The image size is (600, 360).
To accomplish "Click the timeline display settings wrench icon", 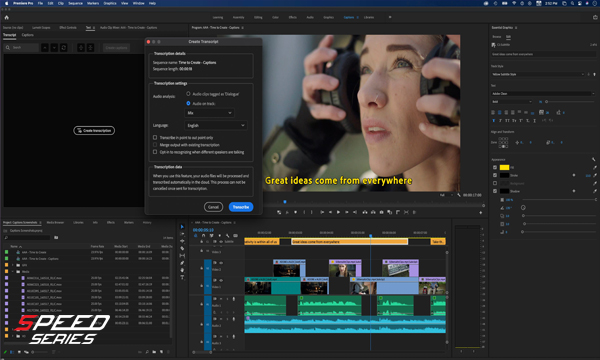I will pos(228,236).
